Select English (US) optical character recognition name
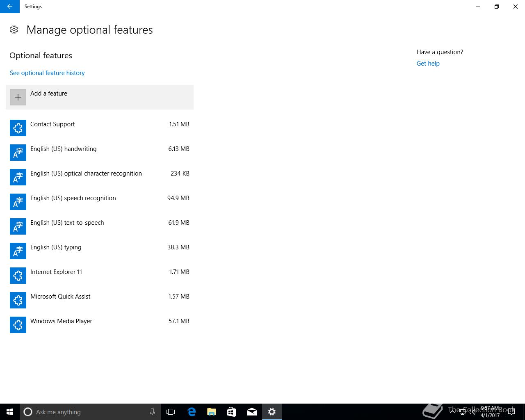 click(x=86, y=173)
